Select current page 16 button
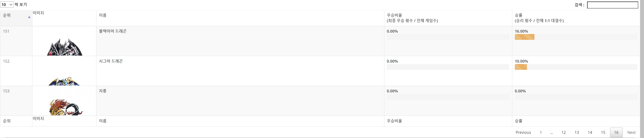 616,132
